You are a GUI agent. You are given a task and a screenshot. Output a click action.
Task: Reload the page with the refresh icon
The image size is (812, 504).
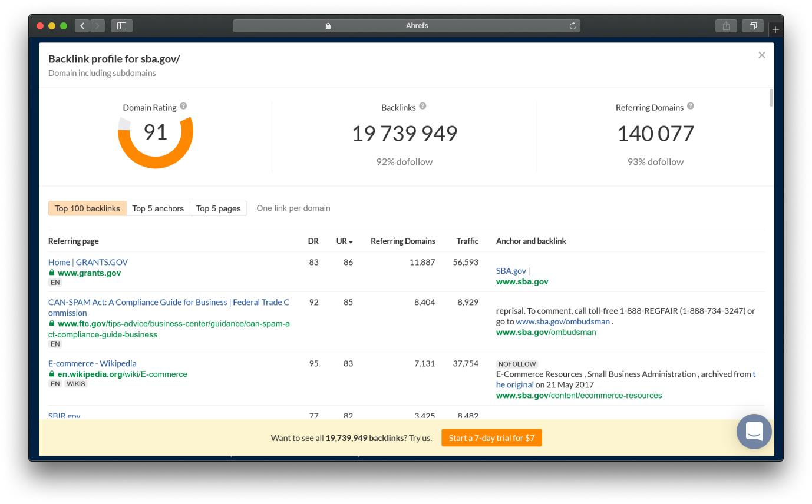tap(573, 26)
